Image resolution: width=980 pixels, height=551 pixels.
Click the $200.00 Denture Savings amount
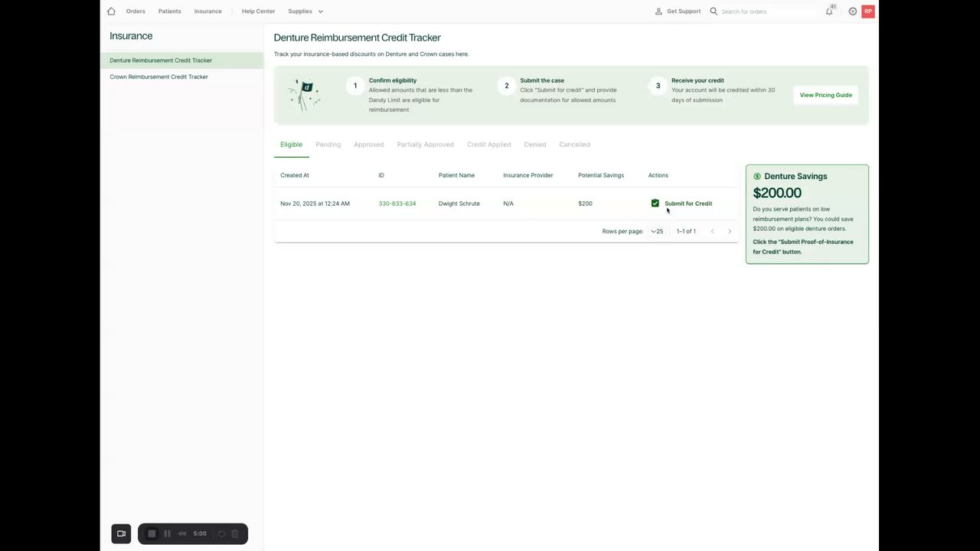[777, 193]
